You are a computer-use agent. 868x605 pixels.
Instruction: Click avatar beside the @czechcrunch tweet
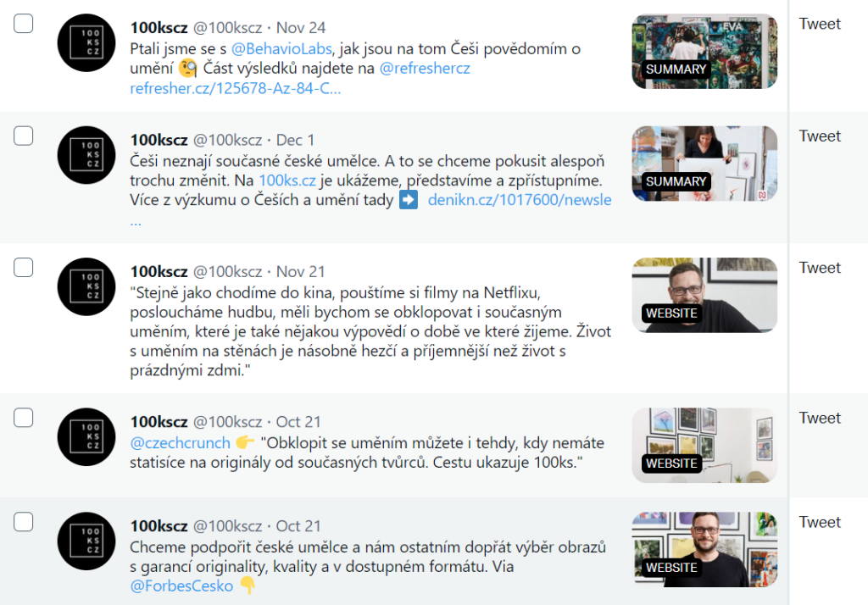[86, 436]
